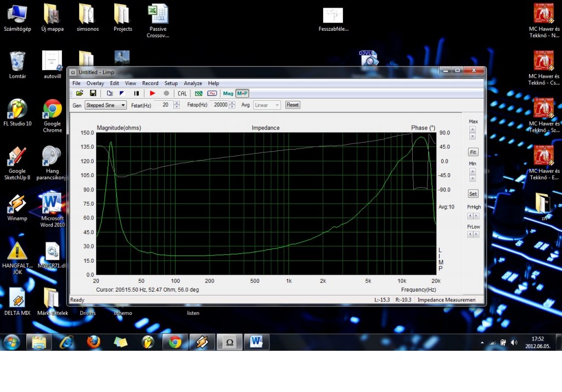Click the red waveform generator icon
The width and height of the screenshot is (562, 392).
tap(212, 93)
